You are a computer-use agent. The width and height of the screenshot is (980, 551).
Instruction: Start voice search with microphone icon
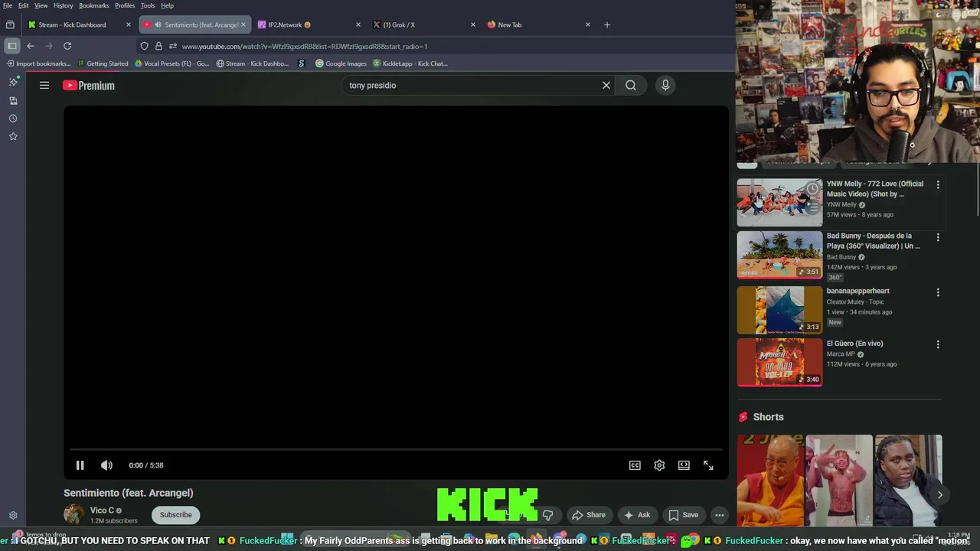(x=665, y=85)
